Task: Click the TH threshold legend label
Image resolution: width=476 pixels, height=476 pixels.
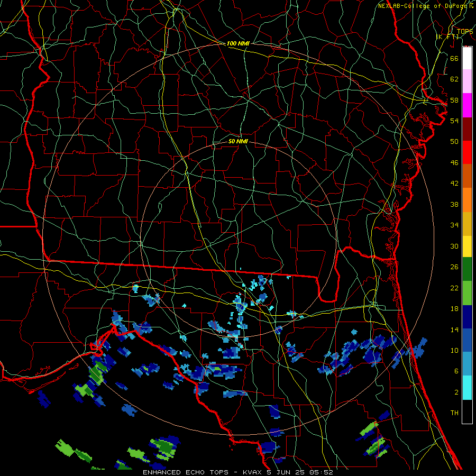Action: pyautogui.click(x=454, y=413)
